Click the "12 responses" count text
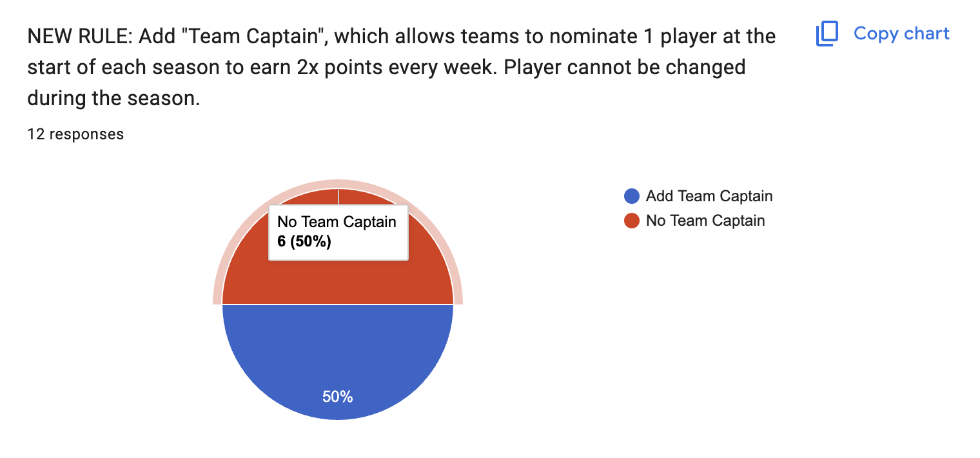980x458 pixels. 75,134
